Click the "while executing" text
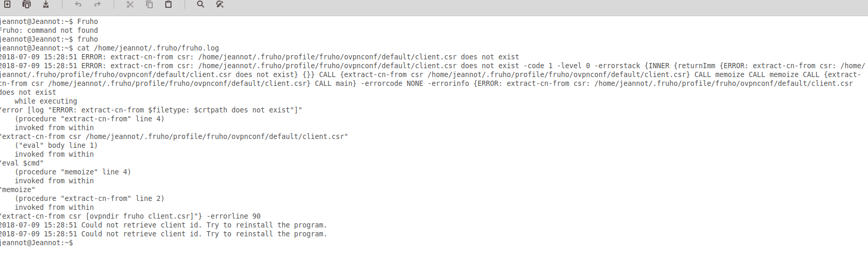This screenshot has height=253, width=868. point(46,101)
